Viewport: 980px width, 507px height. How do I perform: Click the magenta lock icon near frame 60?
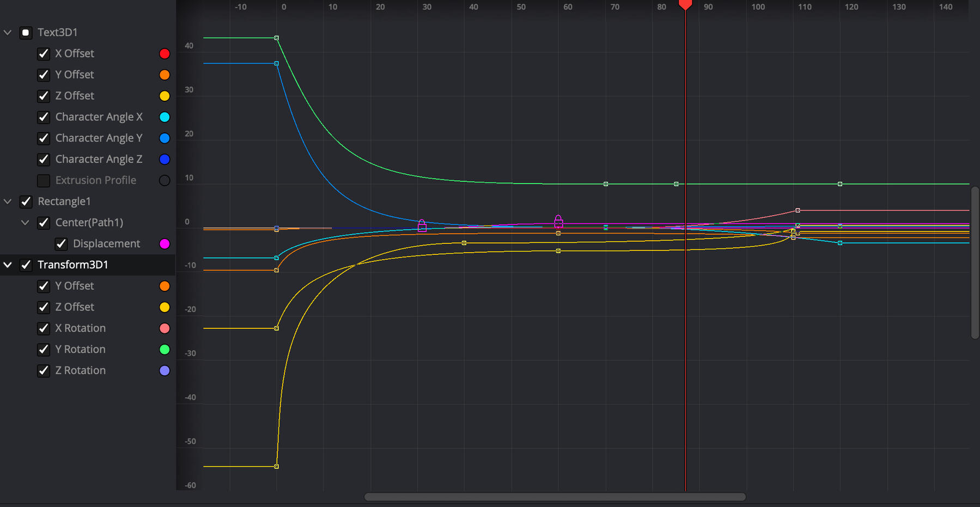click(558, 221)
